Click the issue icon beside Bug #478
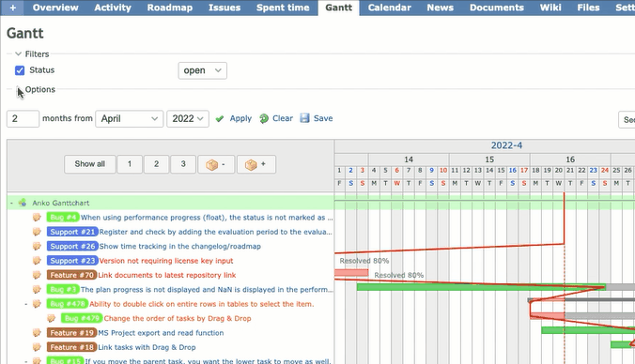 pyautogui.click(x=37, y=304)
